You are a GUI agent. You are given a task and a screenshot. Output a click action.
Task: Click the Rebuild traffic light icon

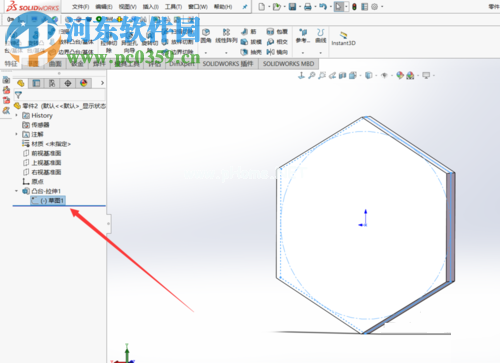(354, 7)
